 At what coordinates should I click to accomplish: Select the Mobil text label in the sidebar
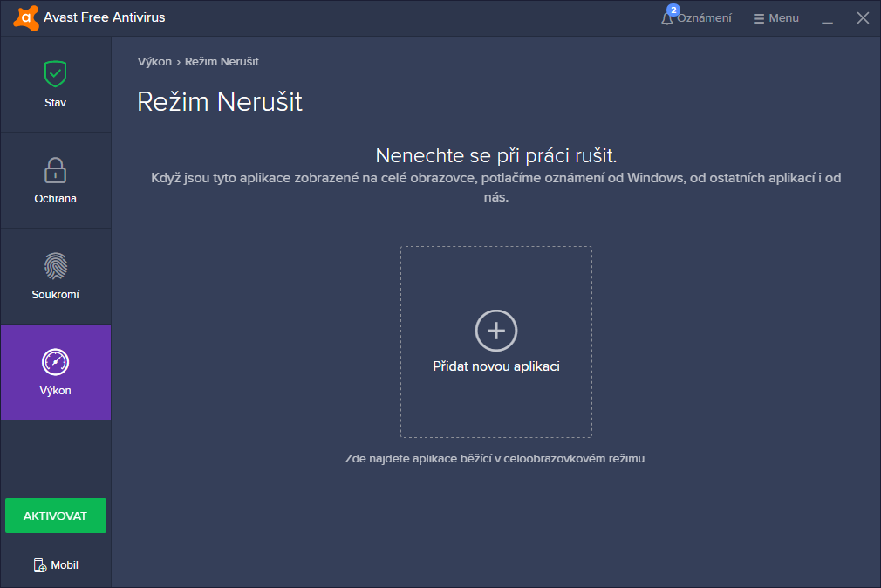coord(65,565)
